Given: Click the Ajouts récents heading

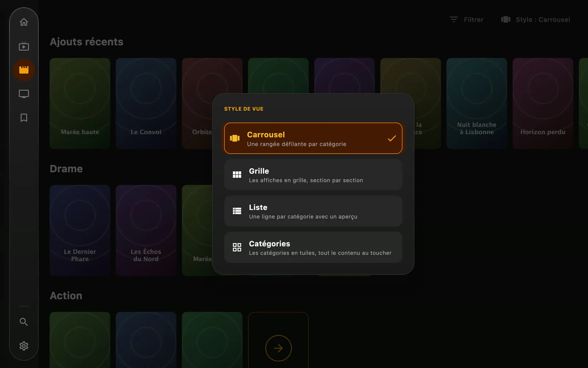Looking at the screenshot, I should click(87, 42).
